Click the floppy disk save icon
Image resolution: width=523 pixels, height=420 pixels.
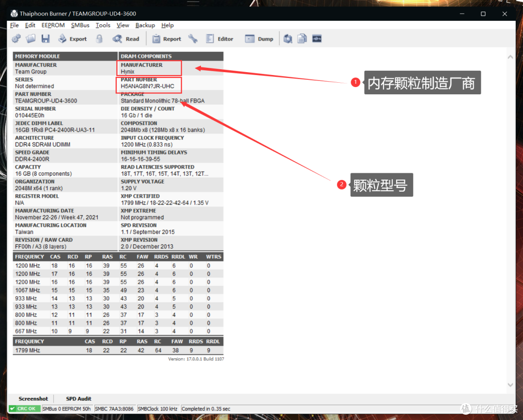pos(46,39)
